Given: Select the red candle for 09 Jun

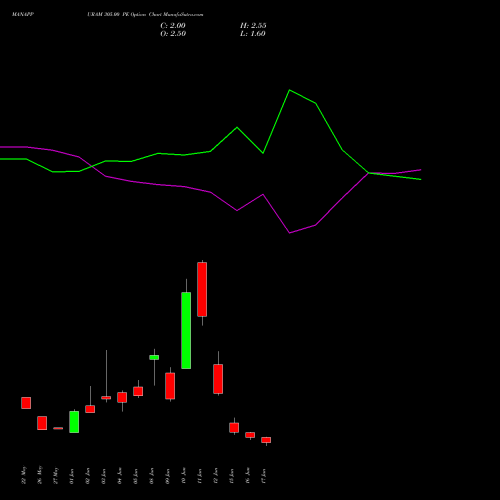Looking at the screenshot, I should pos(170,386).
